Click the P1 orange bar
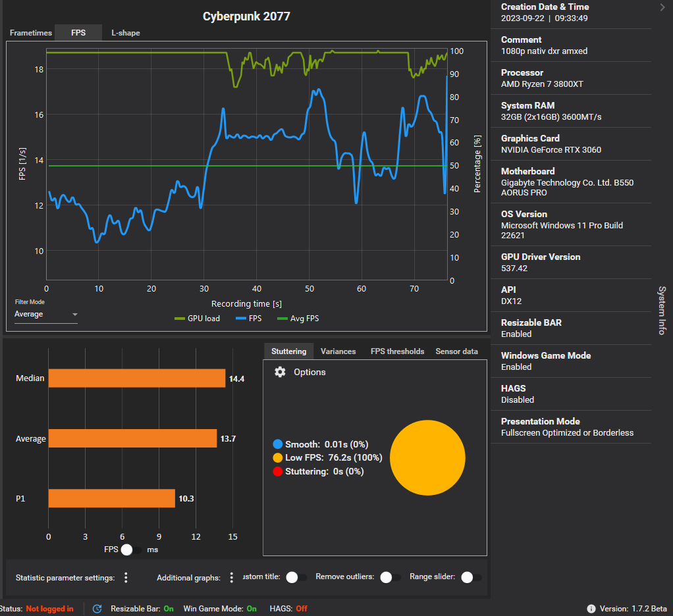 click(111, 498)
